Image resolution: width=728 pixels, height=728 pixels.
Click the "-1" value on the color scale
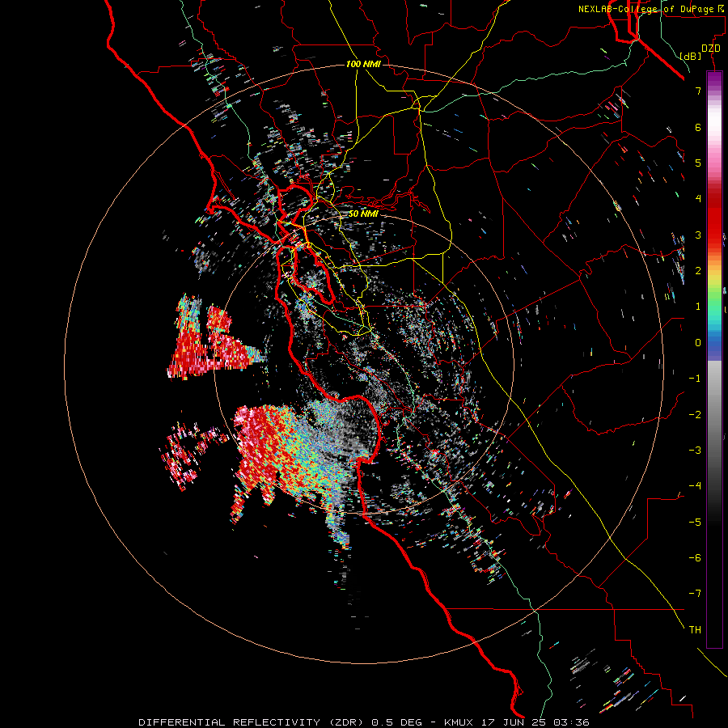(x=695, y=379)
